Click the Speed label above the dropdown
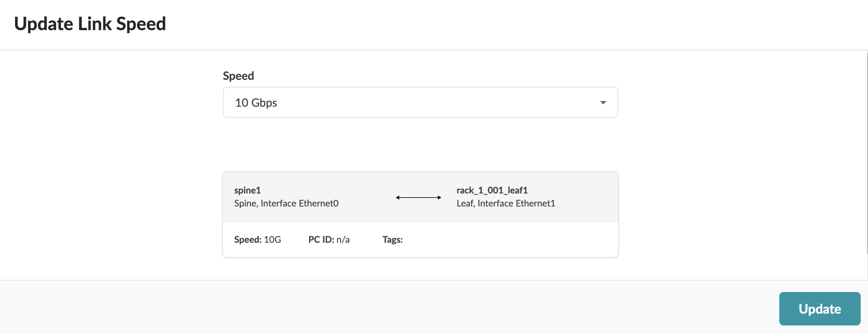This screenshot has width=868, height=334. tap(238, 76)
